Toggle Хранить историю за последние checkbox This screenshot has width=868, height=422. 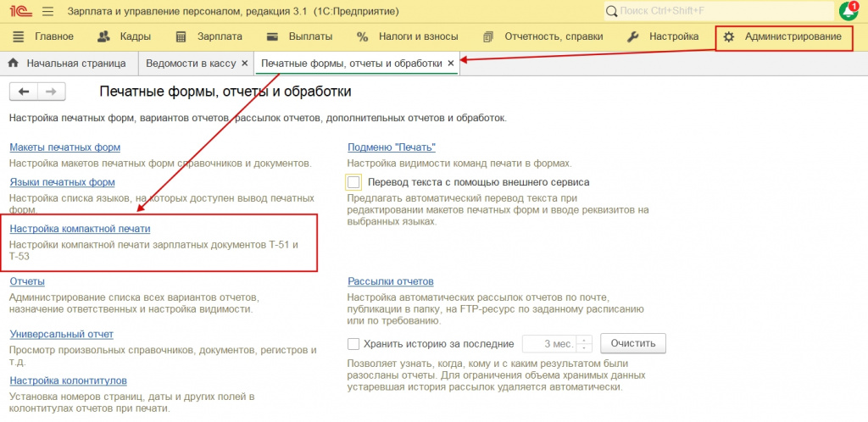pyautogui.click(x=353, y=344)
